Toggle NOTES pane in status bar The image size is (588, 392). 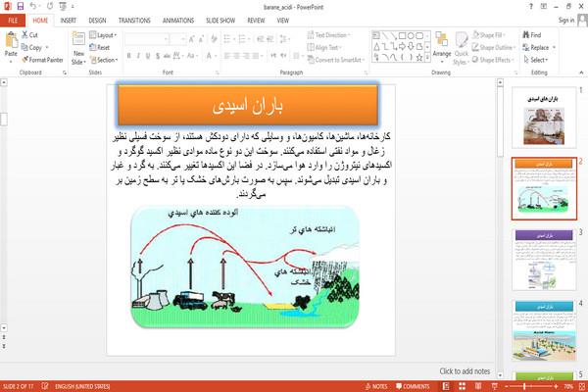pos(376,386)
